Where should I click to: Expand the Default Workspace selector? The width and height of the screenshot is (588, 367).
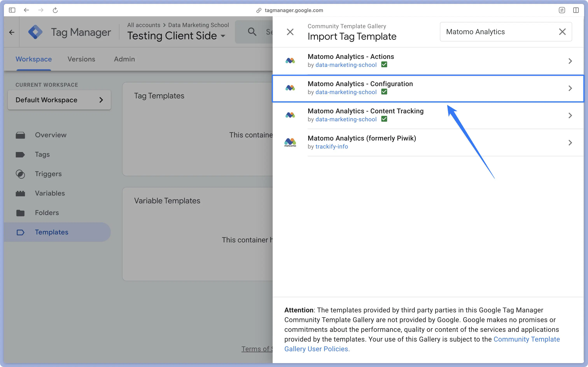click(59, 100)
